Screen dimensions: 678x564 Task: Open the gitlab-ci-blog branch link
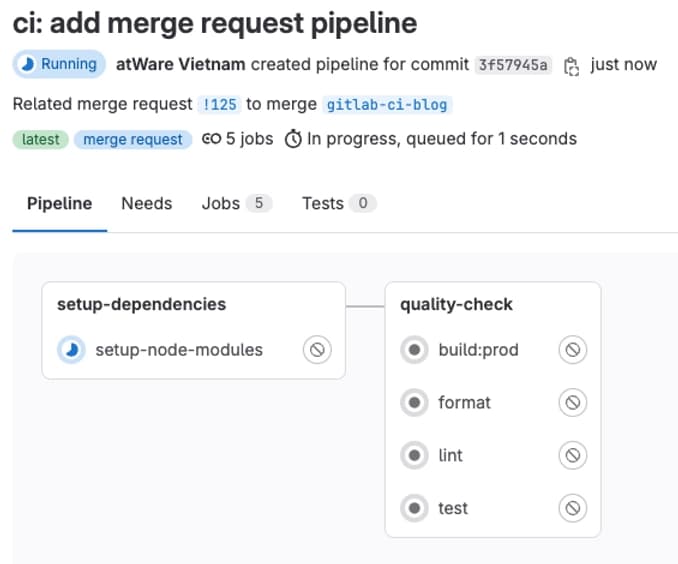pyautogui.click(x=387, y=105)
